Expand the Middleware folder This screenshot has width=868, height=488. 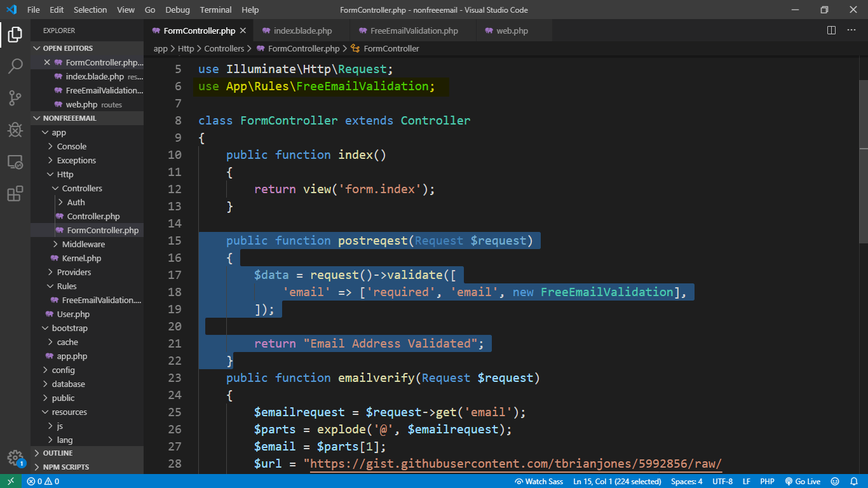[x=83, y=244]
